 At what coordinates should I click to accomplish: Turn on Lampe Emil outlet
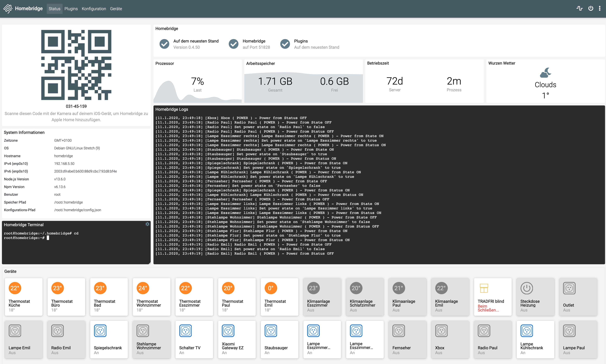(24, 339)
